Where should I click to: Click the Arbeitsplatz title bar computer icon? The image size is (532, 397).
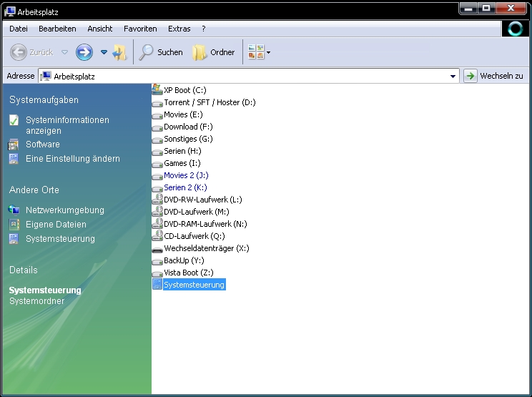point(10,12)
